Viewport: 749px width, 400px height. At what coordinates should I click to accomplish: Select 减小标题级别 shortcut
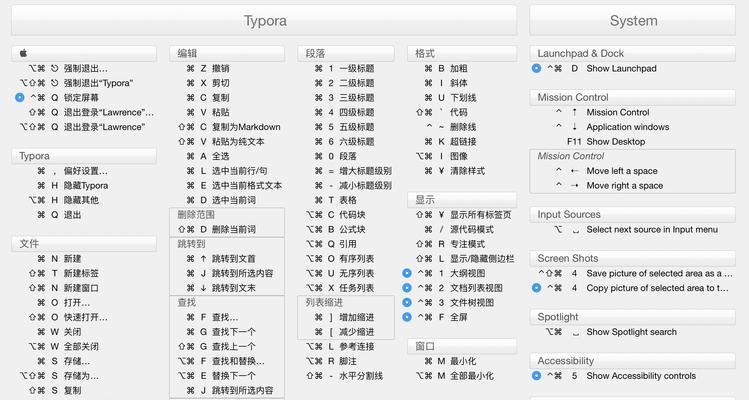[353, 185]
